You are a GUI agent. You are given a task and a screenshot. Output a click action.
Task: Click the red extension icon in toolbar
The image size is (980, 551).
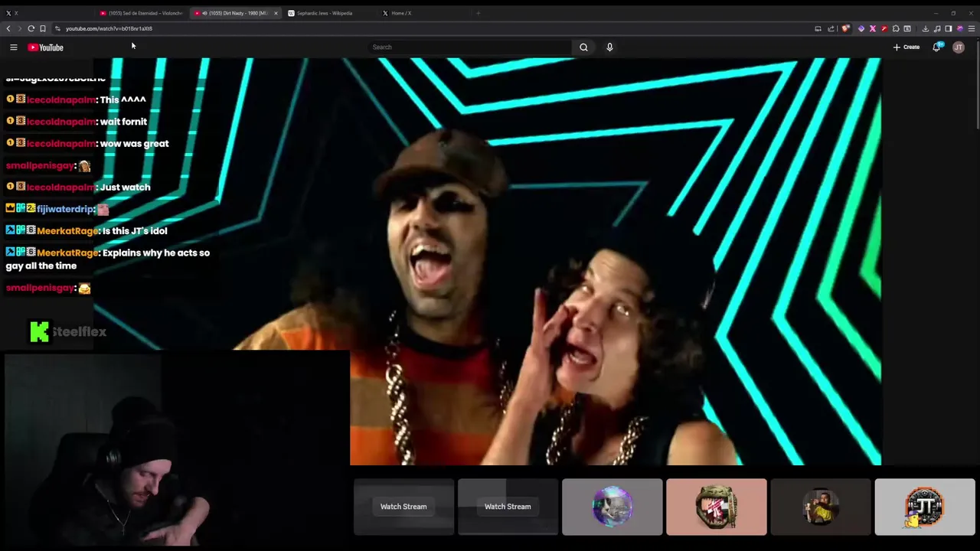point(884,28)
